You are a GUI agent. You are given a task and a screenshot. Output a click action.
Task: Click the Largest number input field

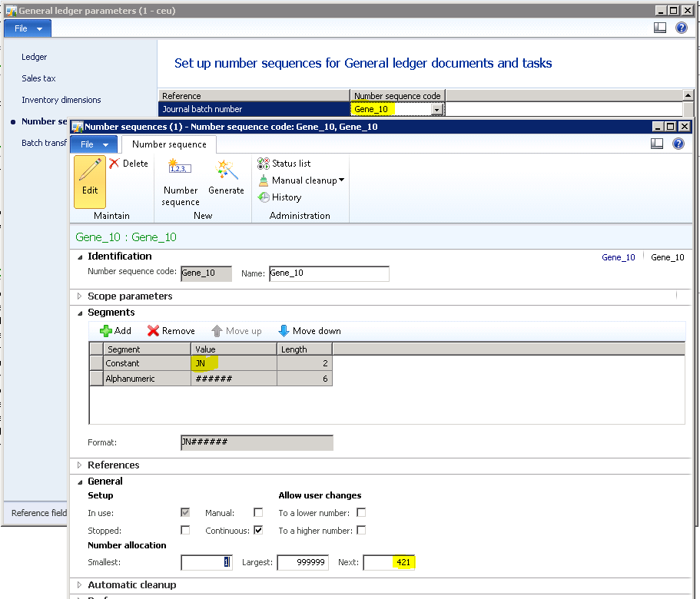coord(303,563)
